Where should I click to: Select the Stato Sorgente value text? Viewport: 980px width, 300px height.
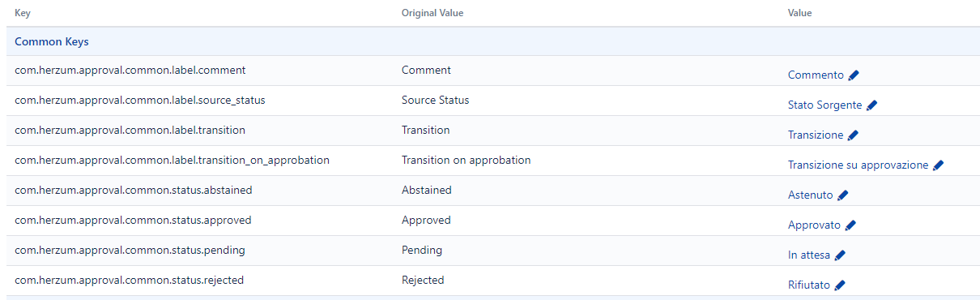click(x=824, y=105)
